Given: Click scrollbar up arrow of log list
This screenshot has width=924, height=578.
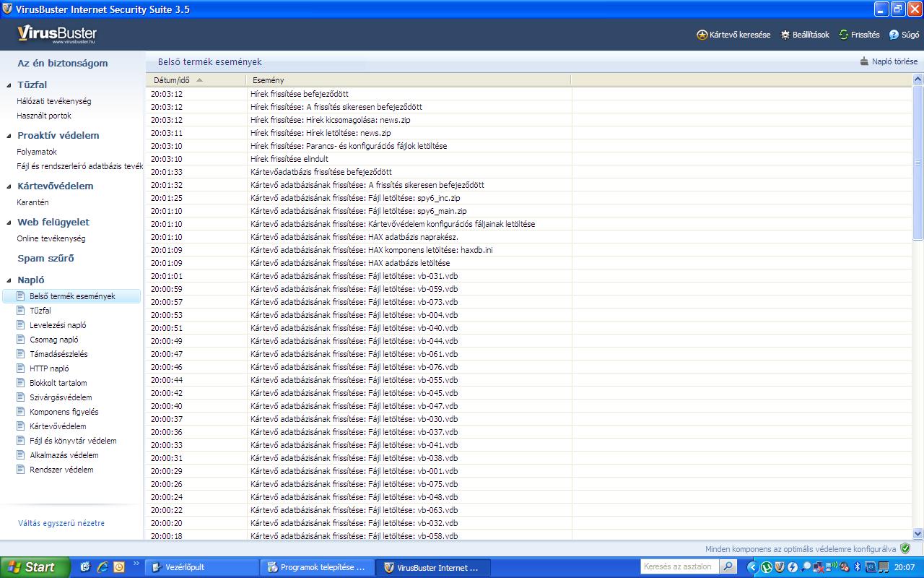Looking at the screenshot, I should coord(918,80).
